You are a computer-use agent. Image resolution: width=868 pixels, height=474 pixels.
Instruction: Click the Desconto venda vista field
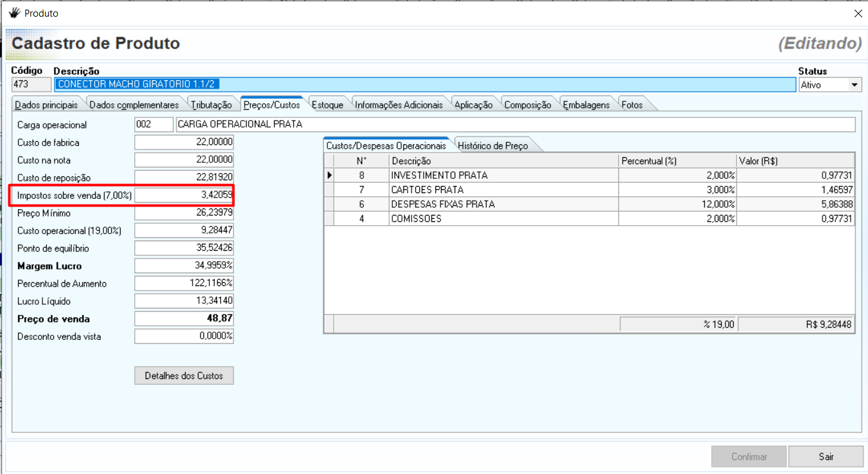(184, 336)
